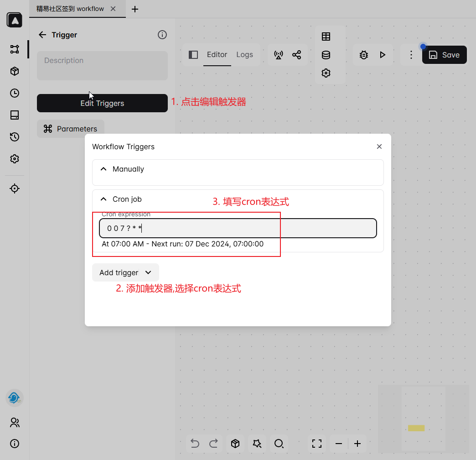
Task: Collapse the Manually trigger section
Action: click(104, 169)
